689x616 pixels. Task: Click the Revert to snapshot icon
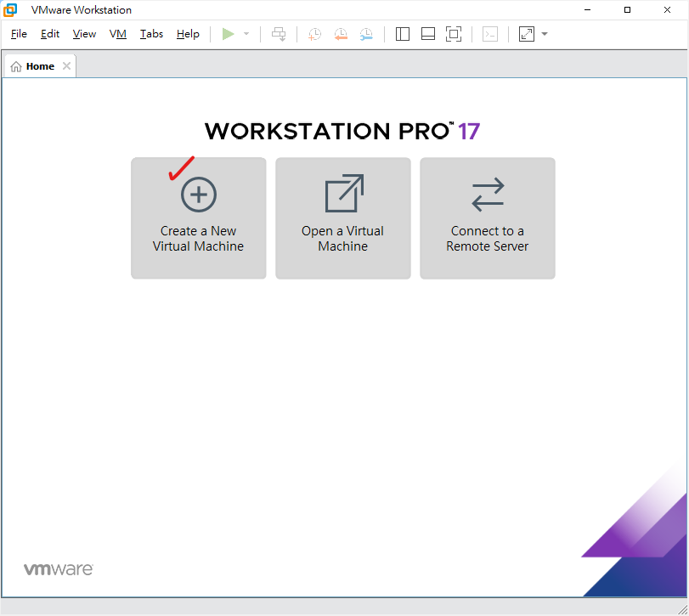(x=341, y=34)
